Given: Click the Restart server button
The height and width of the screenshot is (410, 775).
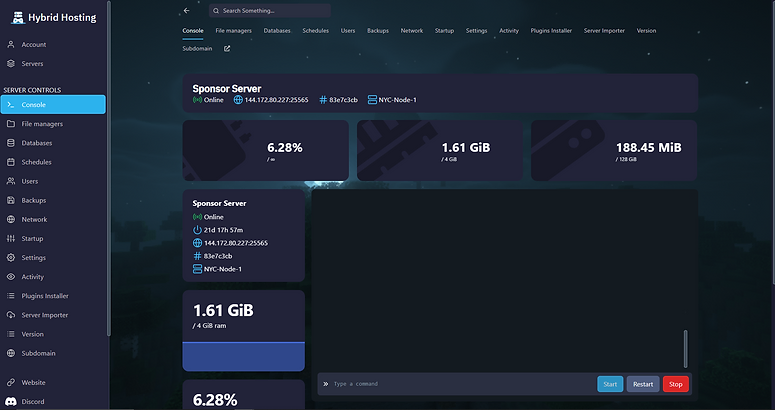Looking at the screenshot, I should click(643, 384).
